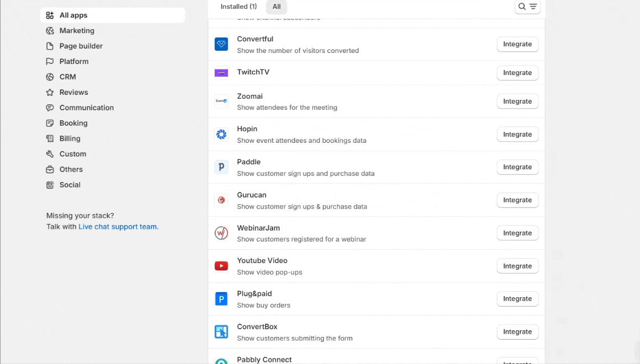Click 'Show customers registered for a webinar' text
The height and width of the screenshot is (364, 640).
click(302, 239)
